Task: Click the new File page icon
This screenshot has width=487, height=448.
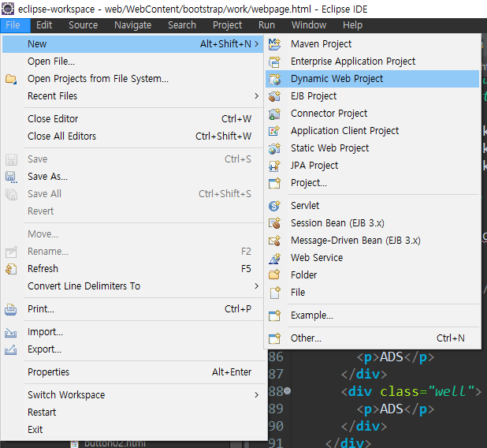Action: tap(274, 293)
